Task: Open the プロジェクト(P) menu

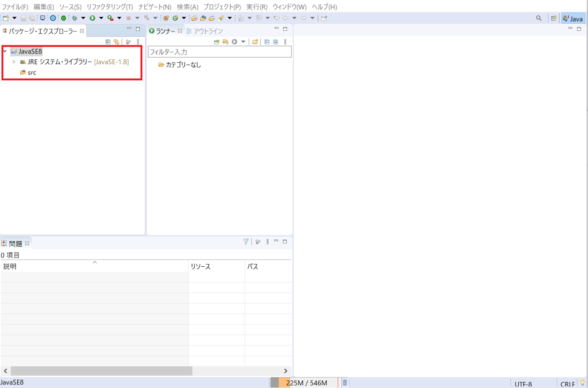Action: tap(222, 7)
